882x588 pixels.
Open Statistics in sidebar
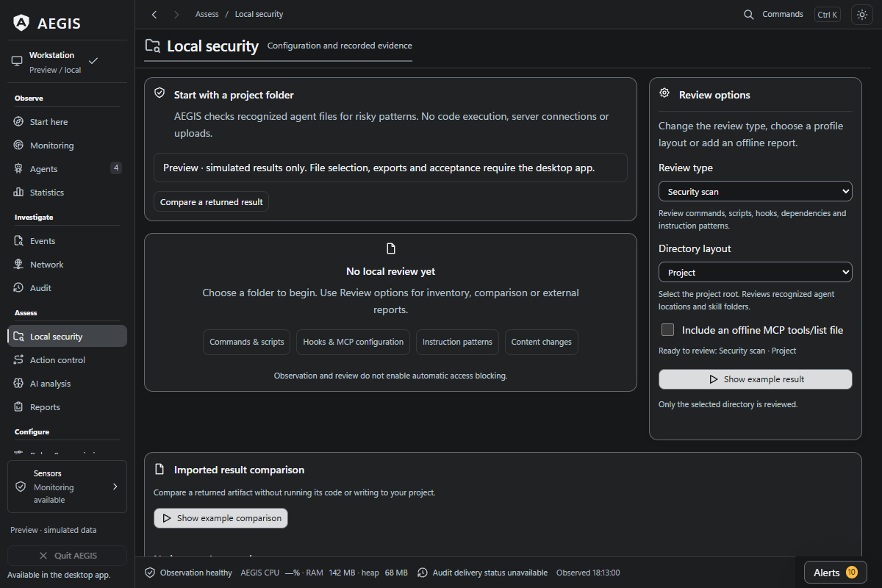(x=67, y=193)
